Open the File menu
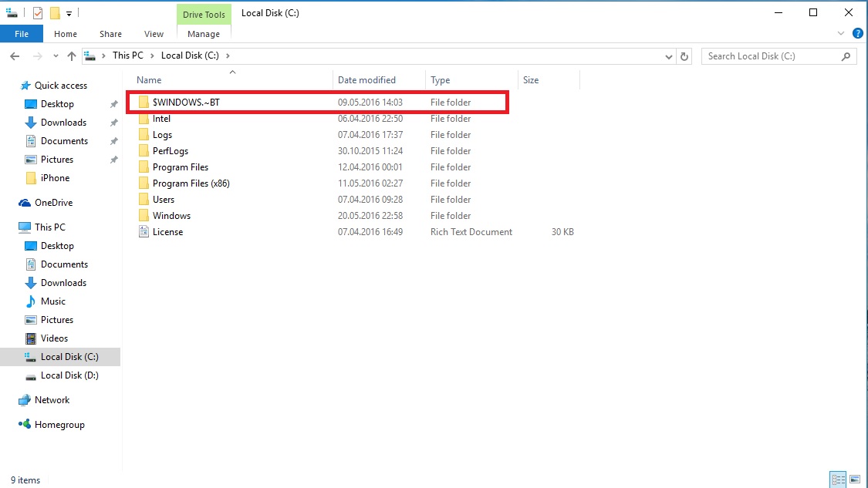868x488 pixels. (22, 34)
